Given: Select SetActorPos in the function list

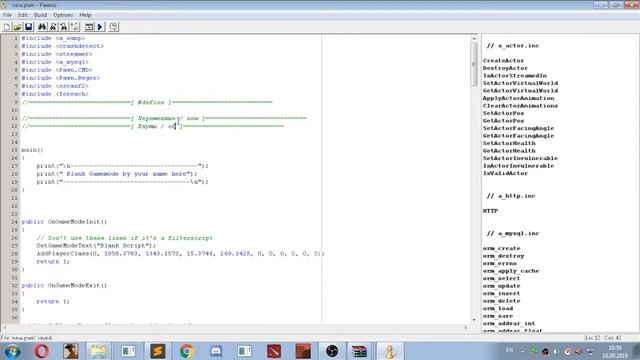Looking at the screenshot, I should pos(503,113).
